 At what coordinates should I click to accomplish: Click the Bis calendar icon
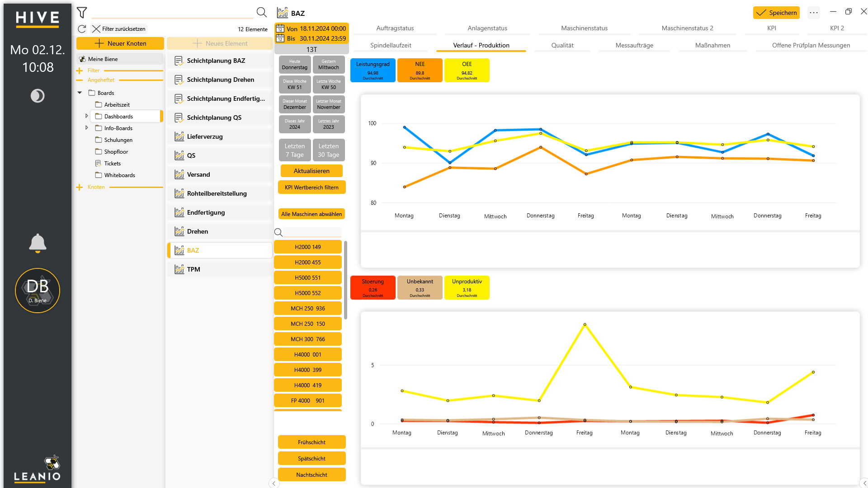click(280, 38)
